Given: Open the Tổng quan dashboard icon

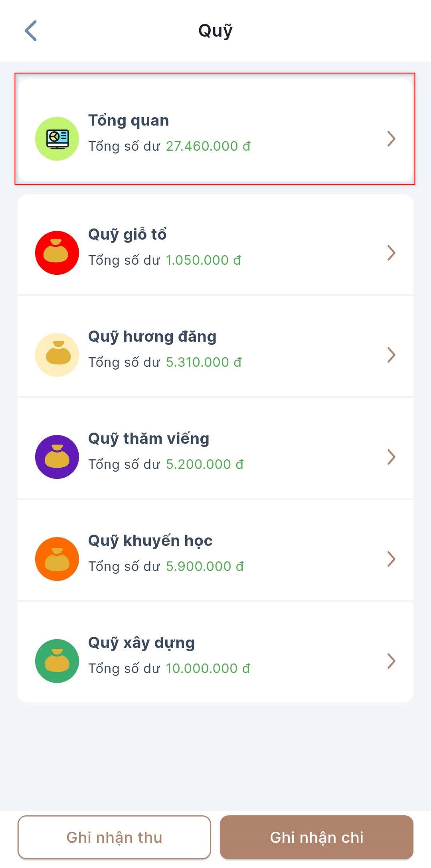Looking at the screenshot, I should click(57, 139).
